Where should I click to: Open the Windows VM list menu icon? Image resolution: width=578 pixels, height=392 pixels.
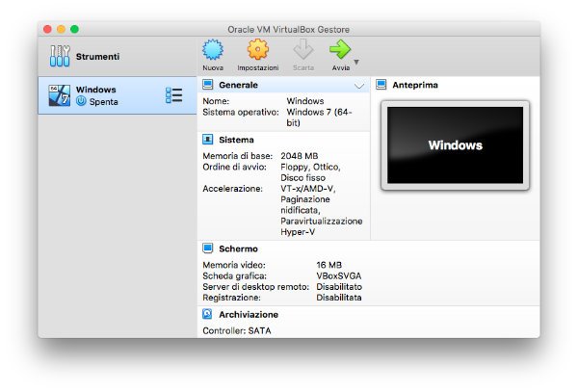[x=173, y=95]
